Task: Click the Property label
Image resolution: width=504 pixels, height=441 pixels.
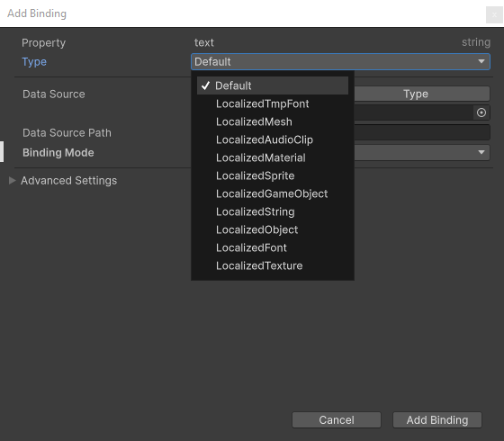Action: click(x=44, y=43)
